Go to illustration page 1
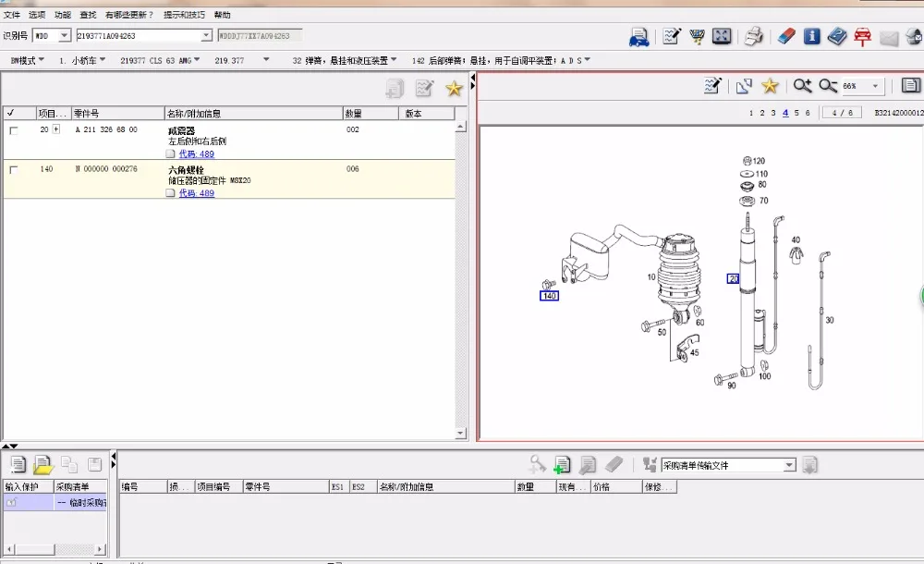 point(750,113)
